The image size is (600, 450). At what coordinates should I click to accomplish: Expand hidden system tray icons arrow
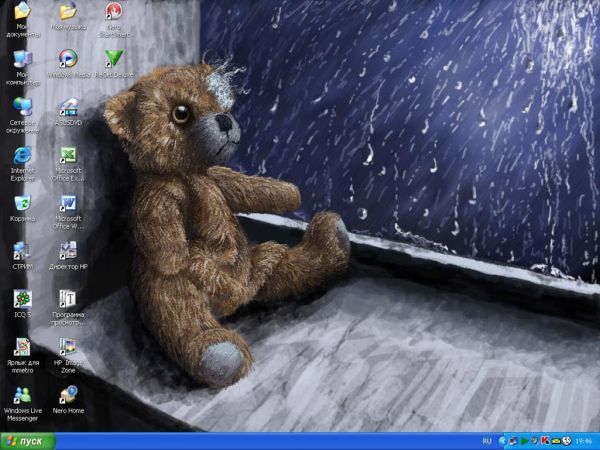coord(503,441)
